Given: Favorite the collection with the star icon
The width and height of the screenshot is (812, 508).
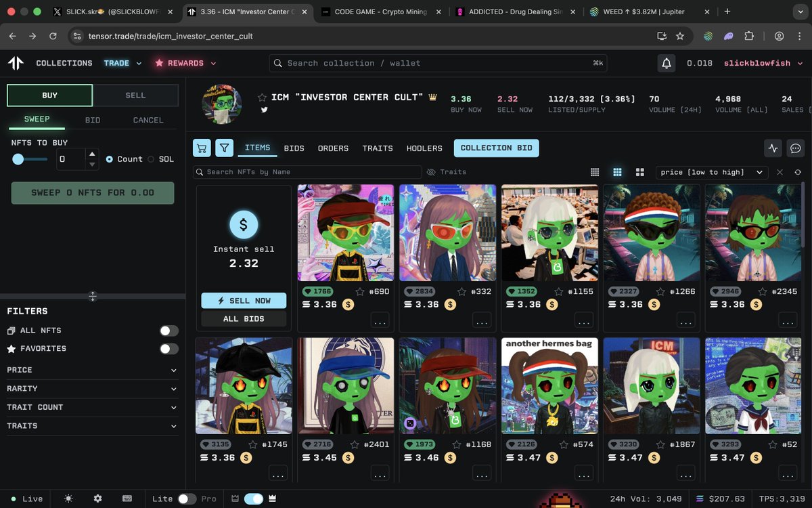Looking at the screenshot, I should (262, 98).
